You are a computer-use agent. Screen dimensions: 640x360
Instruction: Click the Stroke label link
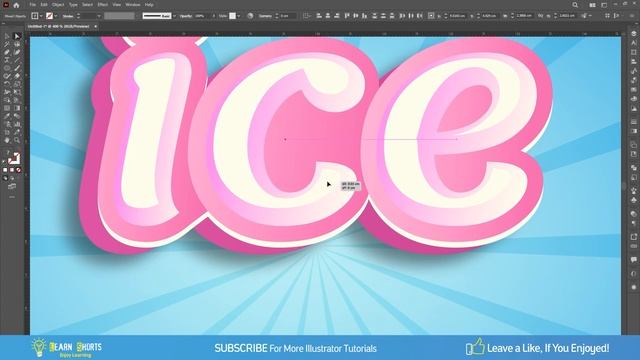pyautogui.click(x=68, y=16)
